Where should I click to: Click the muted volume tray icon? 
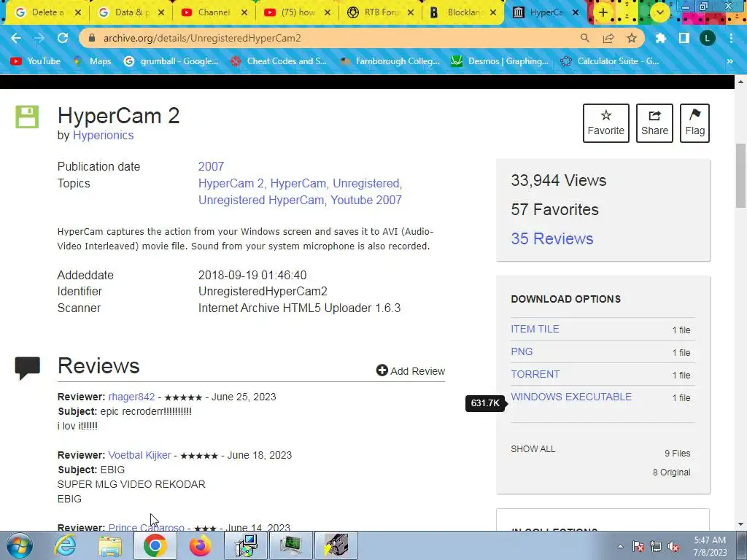[x=673, y=547]
